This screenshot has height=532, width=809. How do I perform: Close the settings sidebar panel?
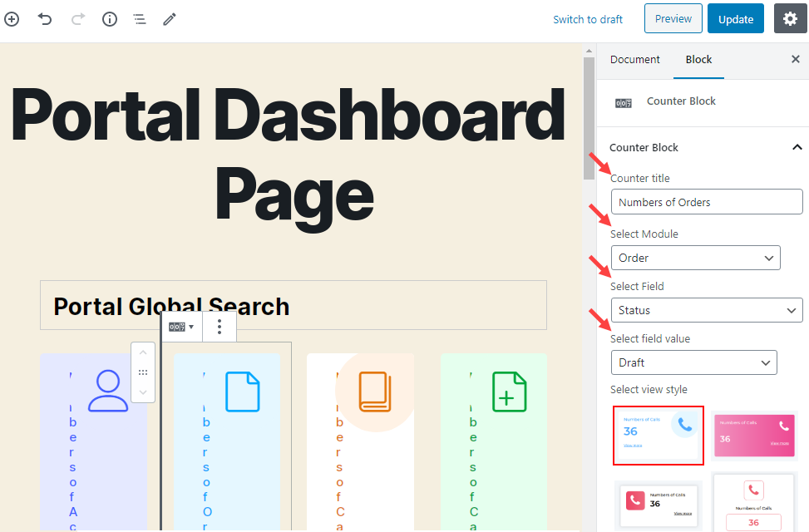795,60
